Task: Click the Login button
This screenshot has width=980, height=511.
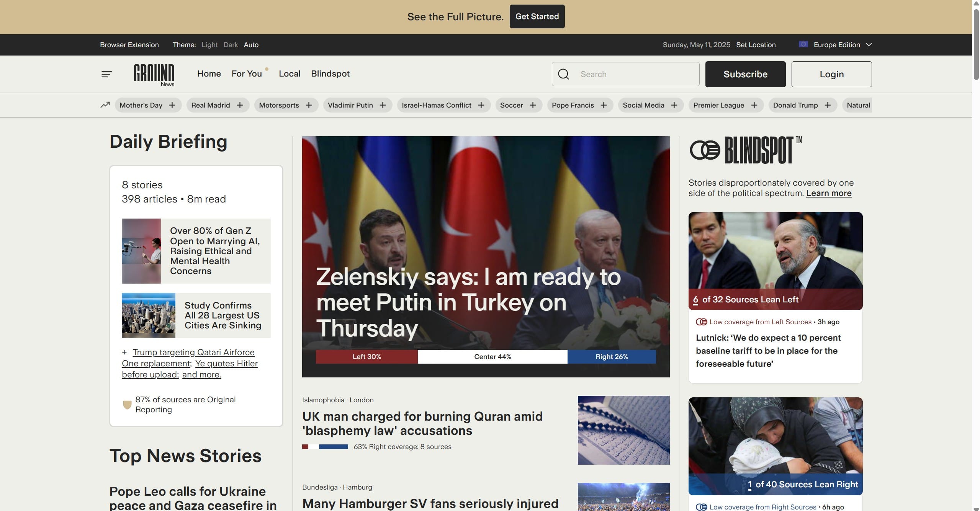Action: pyautogui.click(x=831, y=74)
